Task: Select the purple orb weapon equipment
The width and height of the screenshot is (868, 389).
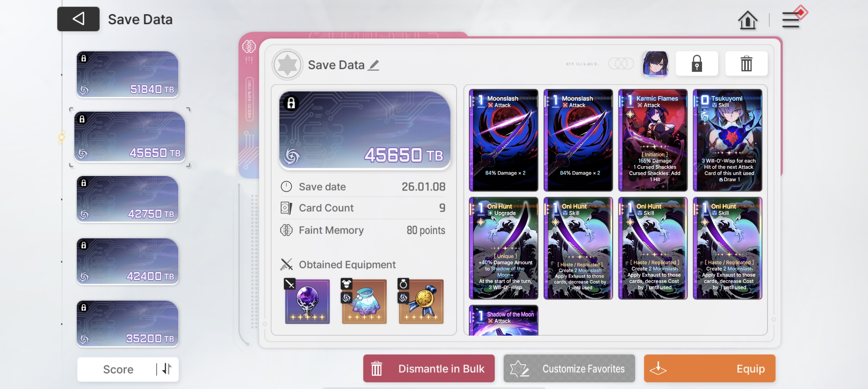Action: click(307, 301)
